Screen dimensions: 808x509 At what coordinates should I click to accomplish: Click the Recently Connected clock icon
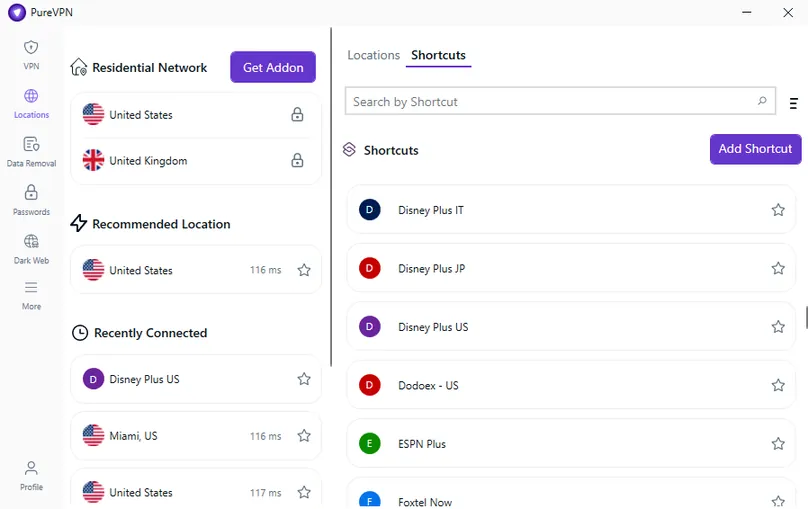[x=80, y=333]
